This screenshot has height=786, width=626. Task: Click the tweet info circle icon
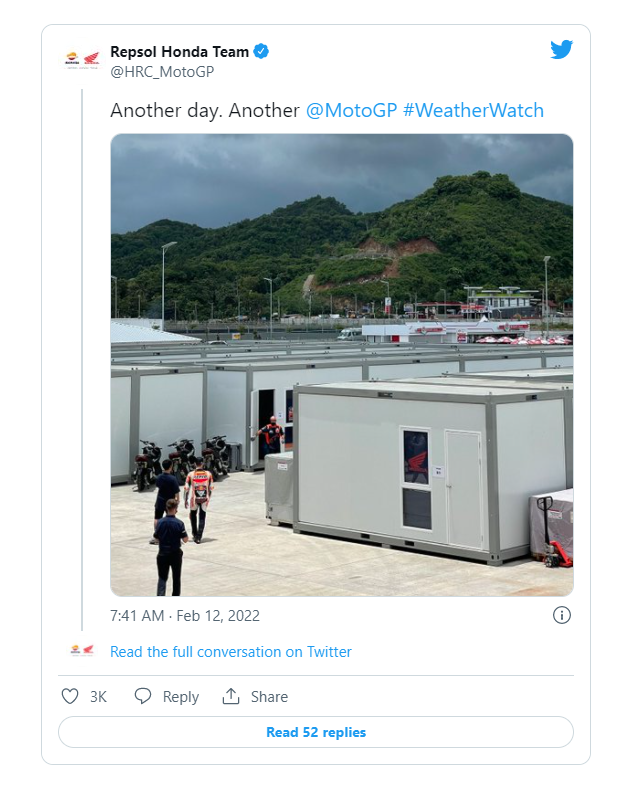pos(561,615)
